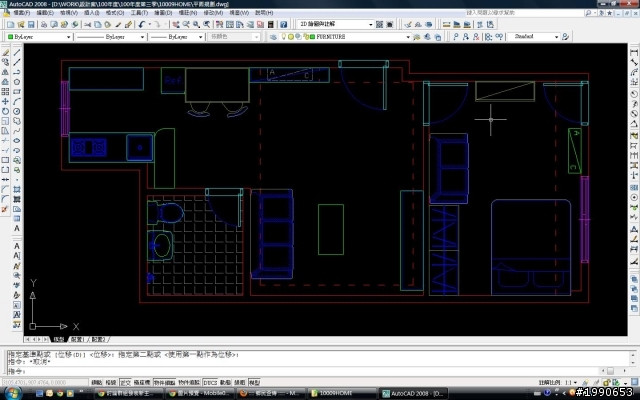Screen dimensions: 640x400
Task: Select the Linear dimension tool
Action: 634,53
